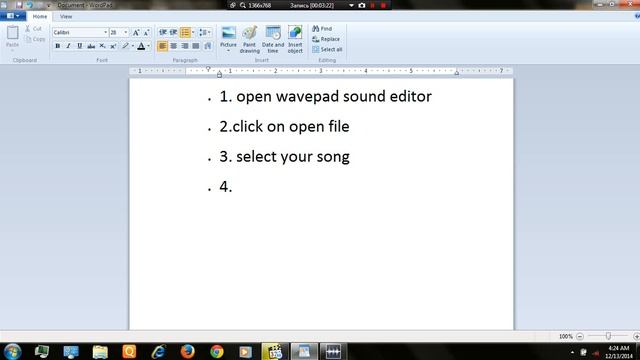Image resolution: width=640 pixels, height=360 pixels.
Task: Click the text color A icon
Action: (141, 46)
